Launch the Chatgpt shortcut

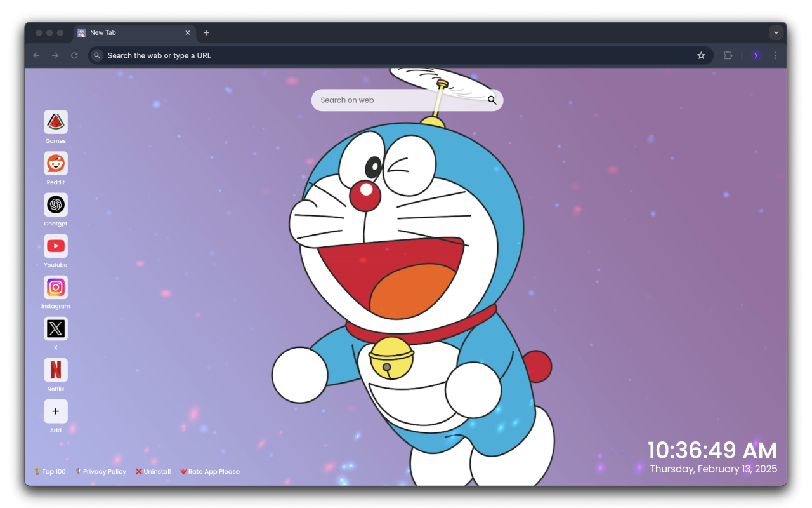tap(55, 204)
